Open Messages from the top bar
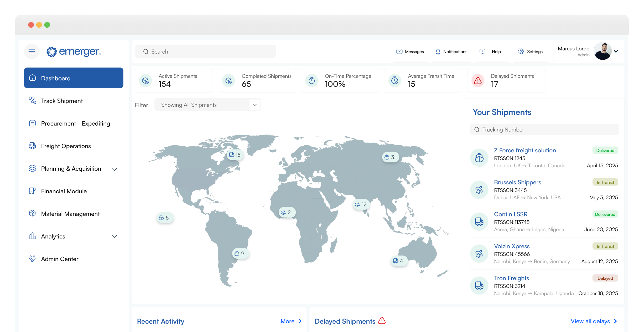 tap(410, 51)
